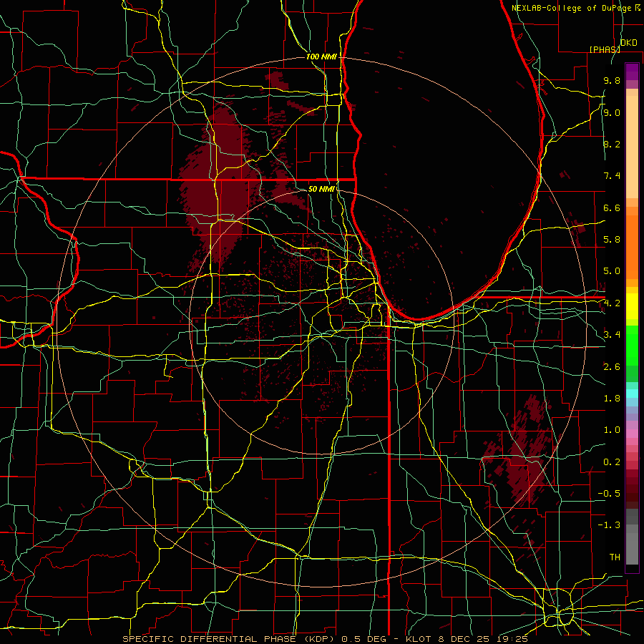
Task: Click the 9.0 value on the color scale
Action: [612, 112]
